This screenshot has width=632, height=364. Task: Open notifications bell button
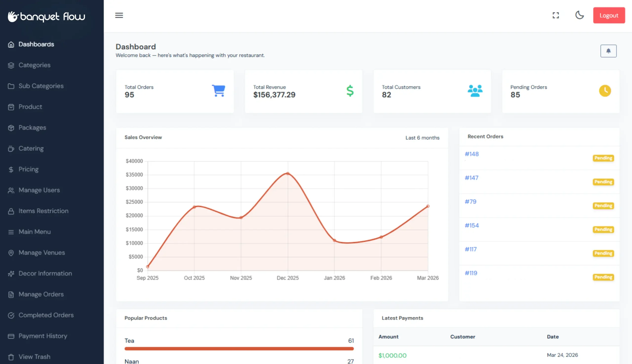pos(608,51)
